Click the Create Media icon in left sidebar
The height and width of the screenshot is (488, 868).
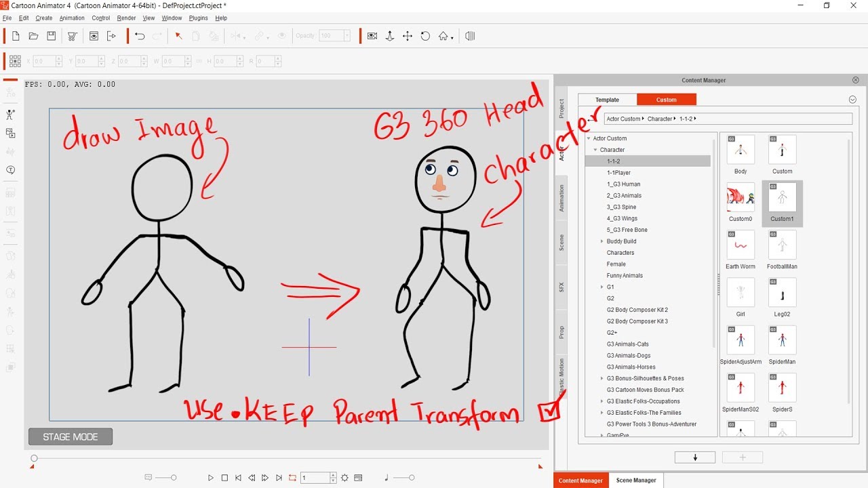click(x=10, y=134)
